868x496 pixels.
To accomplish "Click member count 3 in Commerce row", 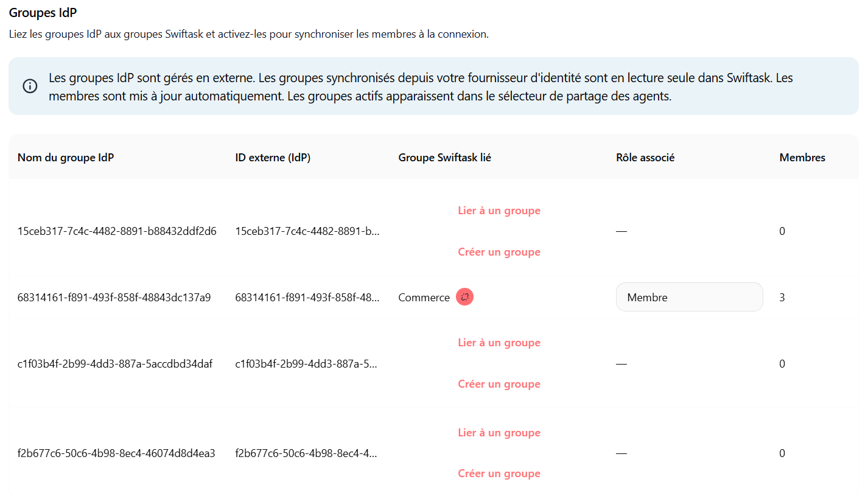I will click(782, 298).
